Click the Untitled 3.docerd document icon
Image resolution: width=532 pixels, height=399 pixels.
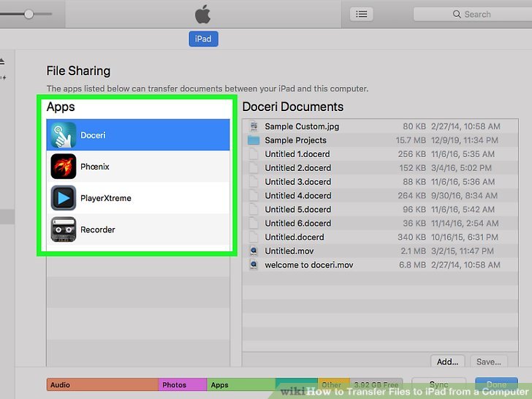tap(254, 182)
